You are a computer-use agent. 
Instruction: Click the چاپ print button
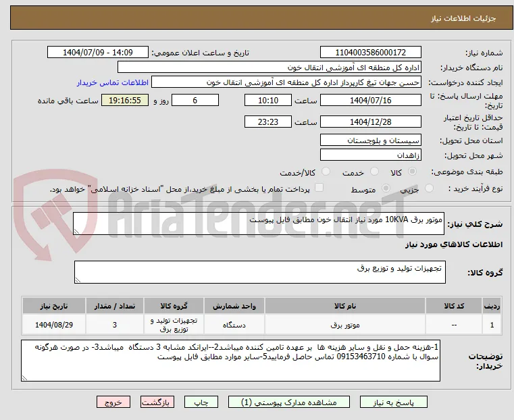201,402
